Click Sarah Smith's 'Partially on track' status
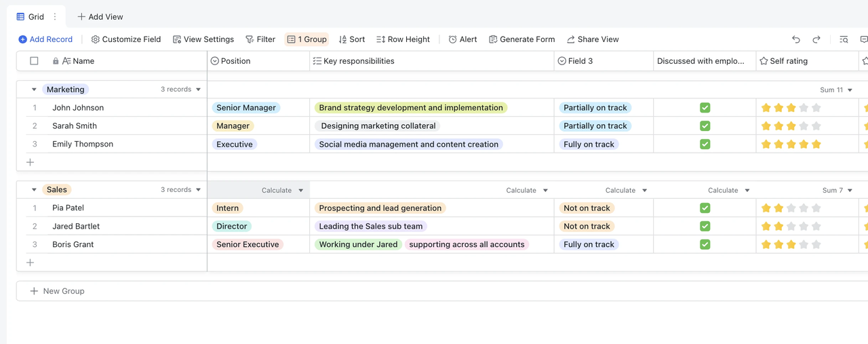 coord(595,126)
